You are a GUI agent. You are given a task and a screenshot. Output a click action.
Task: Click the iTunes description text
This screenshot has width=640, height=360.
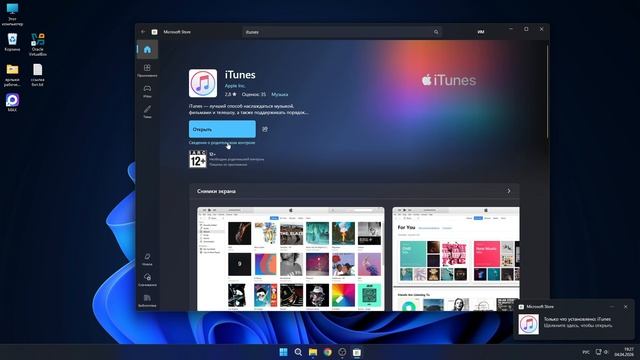(248, 109)
